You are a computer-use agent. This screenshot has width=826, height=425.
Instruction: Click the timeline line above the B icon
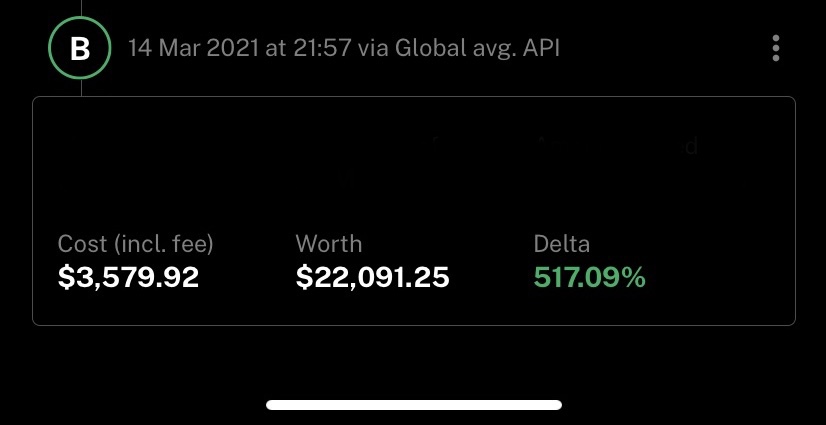(x=81, y=8)
